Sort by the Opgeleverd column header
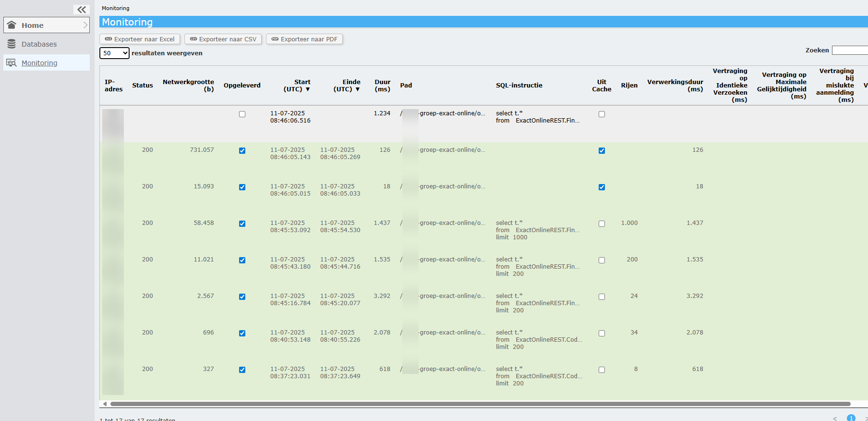 [x=242, y=86]
